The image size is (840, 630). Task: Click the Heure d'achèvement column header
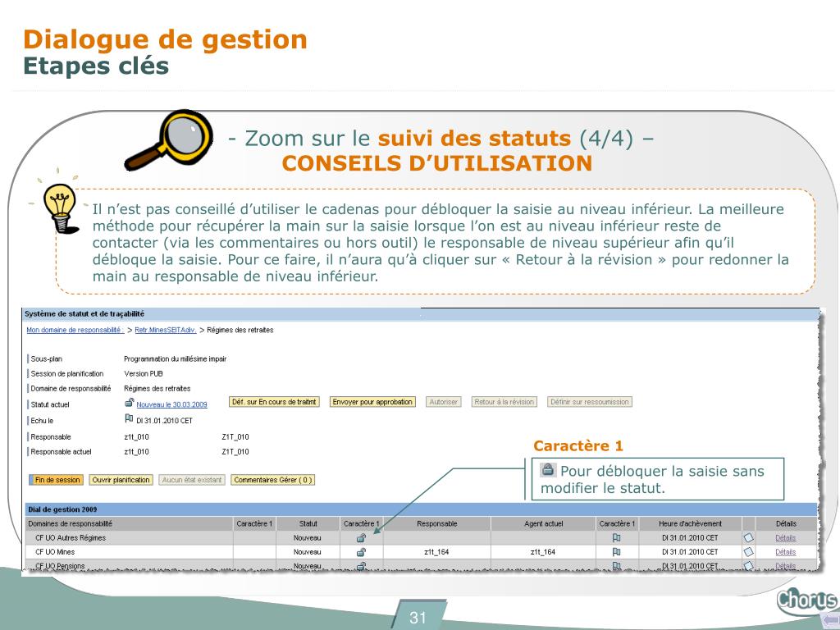click(690, 523)
